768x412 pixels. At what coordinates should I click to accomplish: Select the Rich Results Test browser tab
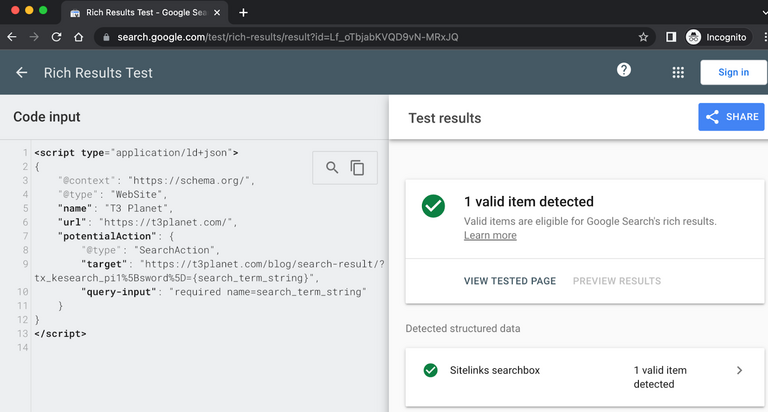click(140, 12)
